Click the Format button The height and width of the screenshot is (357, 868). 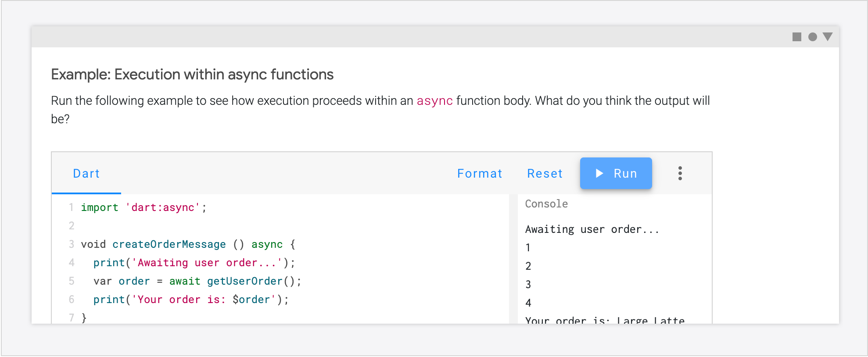click(479, 174)
